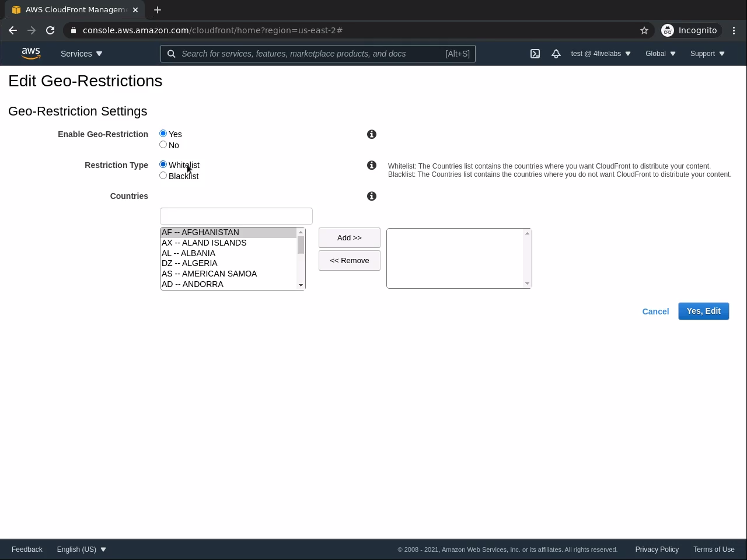The image size is (747, 560).
Task: Select AF -- AFGHANISTAN in the country list
Action: pyautogui.click(x=229, y=232)
